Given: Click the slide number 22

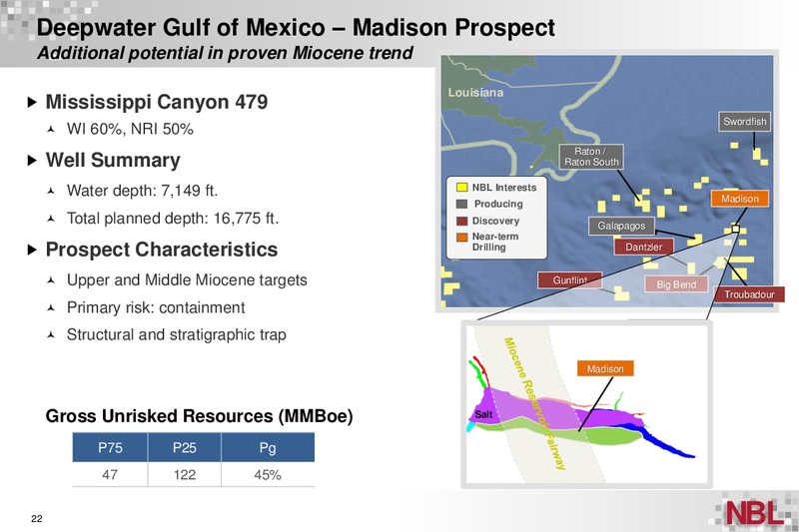Looking at the screenshot, I should 37,519.
